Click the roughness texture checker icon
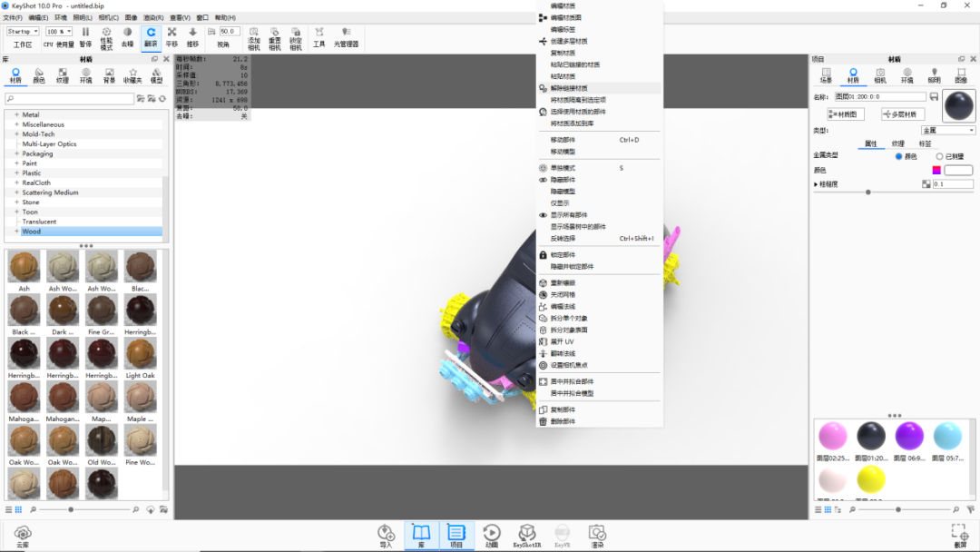 pos(926,184)
